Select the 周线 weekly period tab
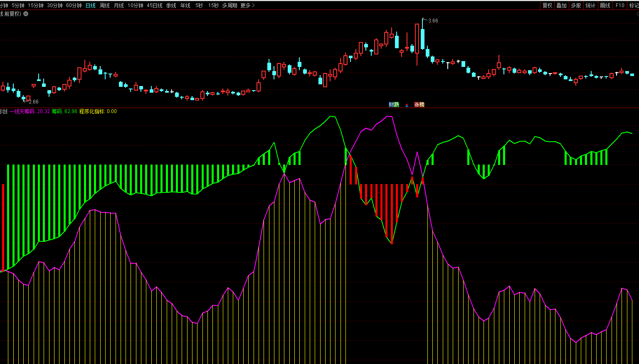This screenshot has width=639, height=364. click(x=105, y=5)
